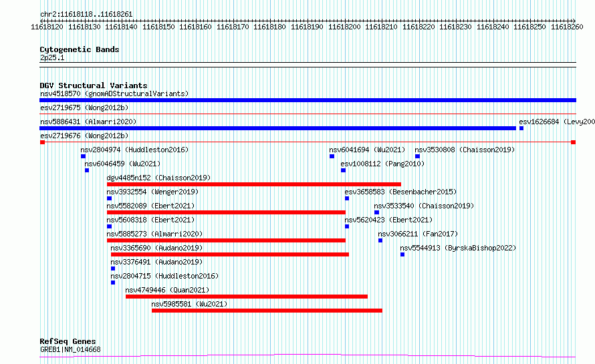The height and width of the screenshot is (364, 595).
Task: Select the blue nsv5886431 variant bar
Action: click(x=277, y=128)
